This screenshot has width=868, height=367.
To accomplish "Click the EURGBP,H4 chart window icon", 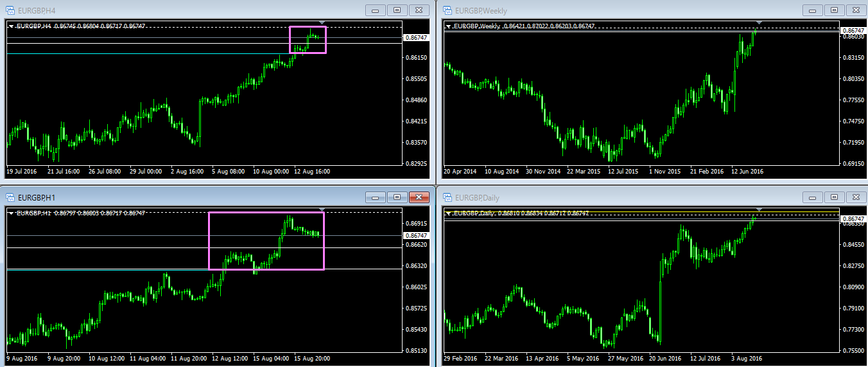I will (11, 10).
